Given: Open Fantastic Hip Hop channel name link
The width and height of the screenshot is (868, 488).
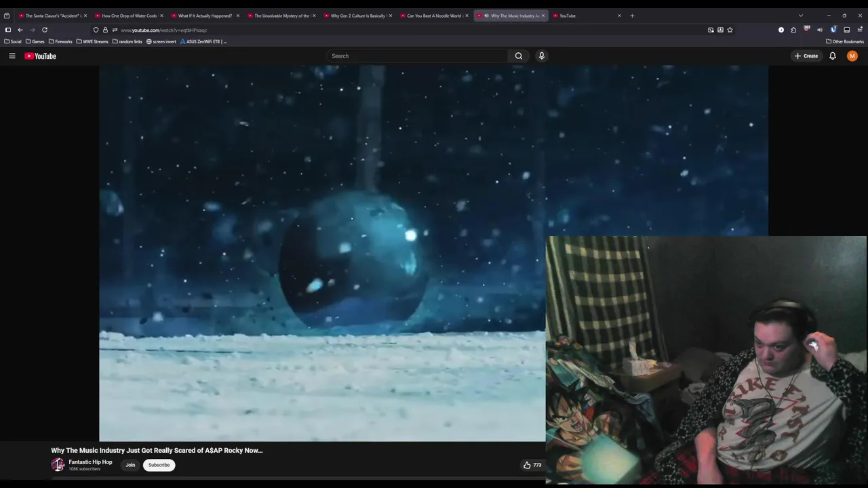Looking at the screenshot, I should (90, 462).
